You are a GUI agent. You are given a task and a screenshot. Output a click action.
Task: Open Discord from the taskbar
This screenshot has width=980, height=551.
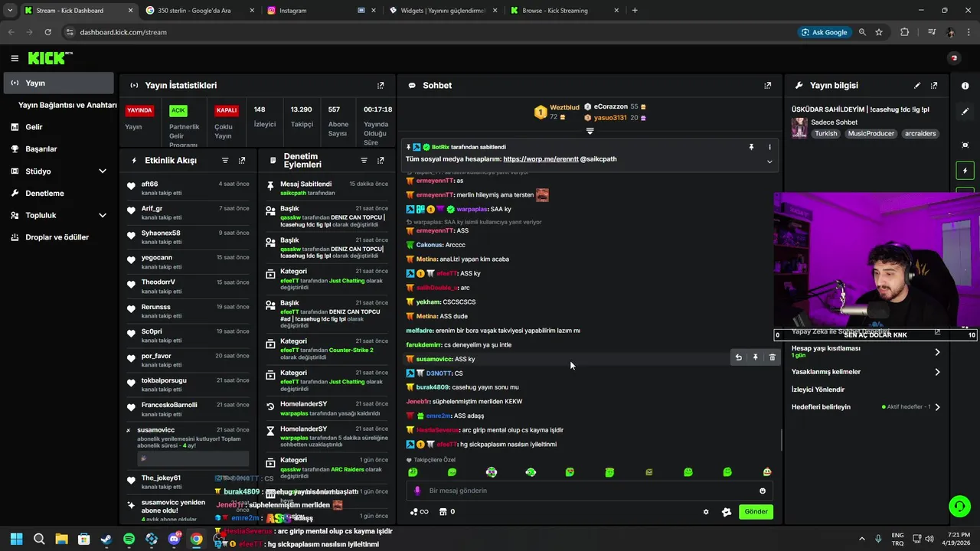coord(174,539)
